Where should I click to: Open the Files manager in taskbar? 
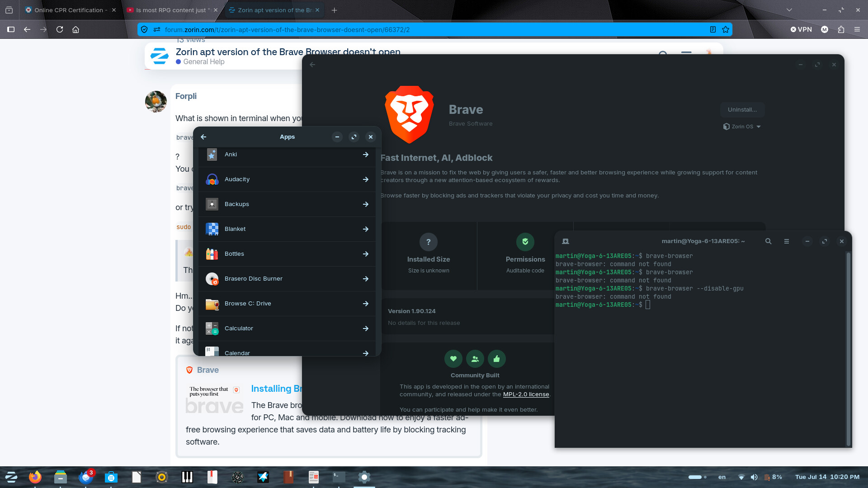60,477
